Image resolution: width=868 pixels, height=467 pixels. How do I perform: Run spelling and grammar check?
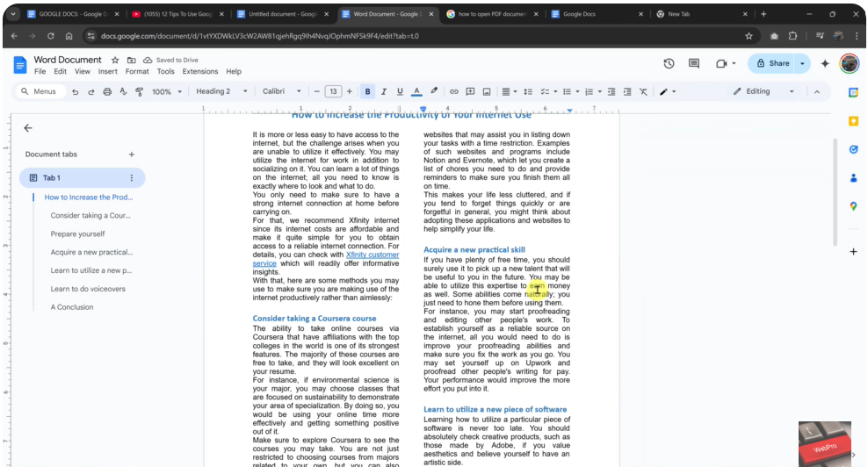coord(123,92)
